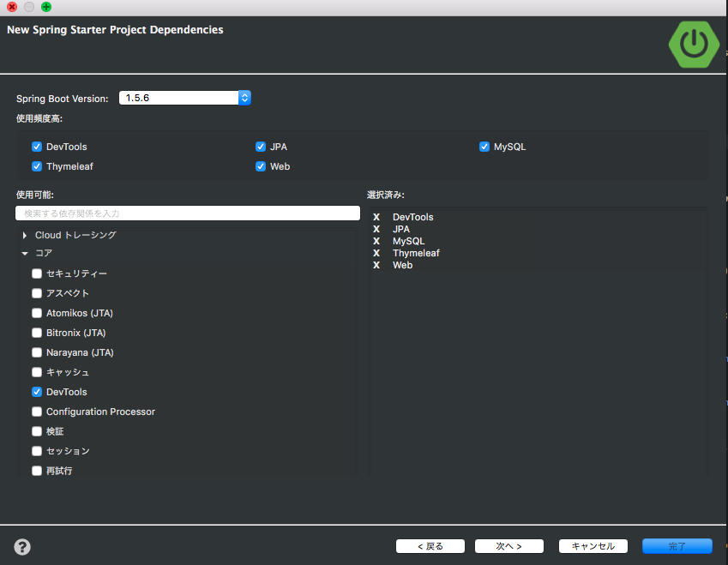Click the green zoom window button
Screen dimensions: 728x565
46,7
